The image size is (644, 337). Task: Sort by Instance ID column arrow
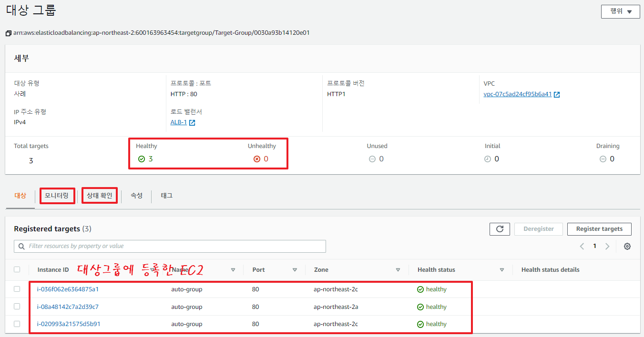pyautogui.click(x=153, y=270)
